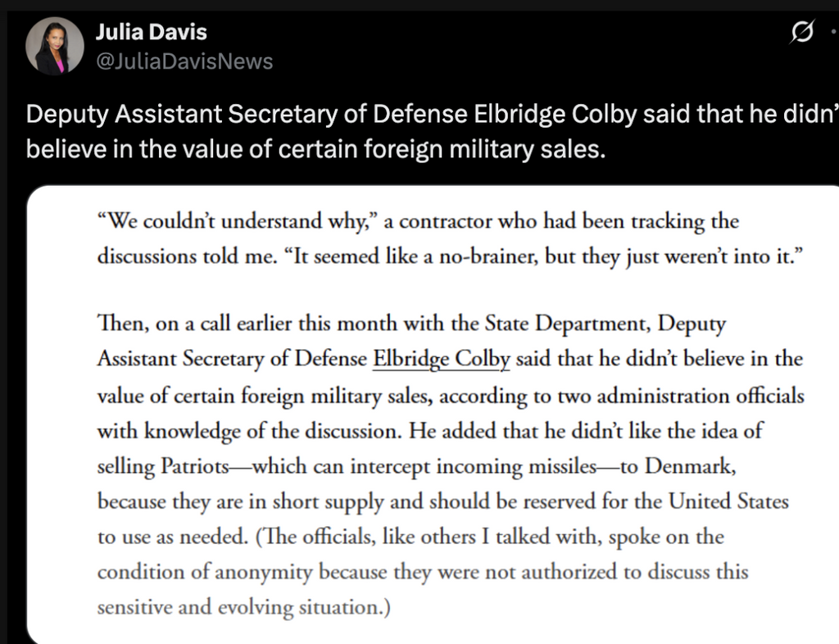Click "United States" in the article text
Image resolution: width=839 pixels, height=644 pixels.
[728, 501]
